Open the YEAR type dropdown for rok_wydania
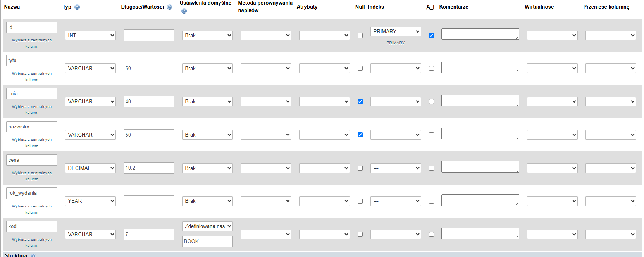644x257 pixels. (x=90, y=201)
